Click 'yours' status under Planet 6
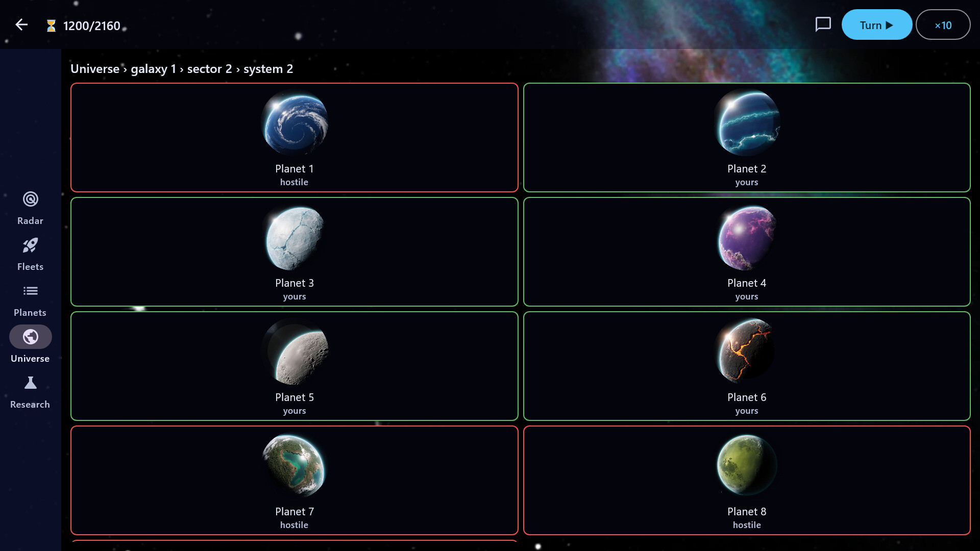 [x=747, y=411]
